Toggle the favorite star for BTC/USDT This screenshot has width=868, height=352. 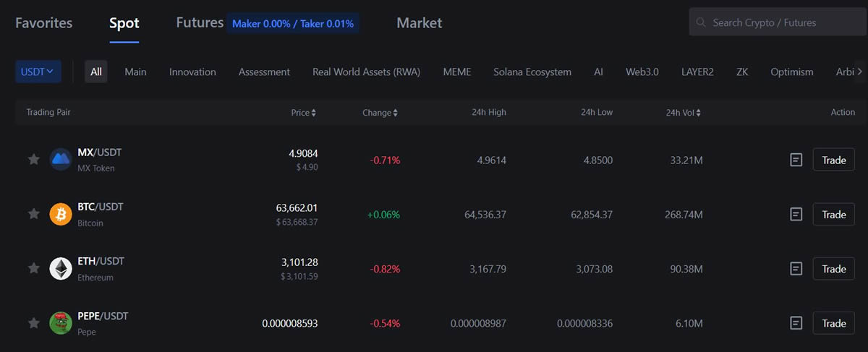[33, 214]
